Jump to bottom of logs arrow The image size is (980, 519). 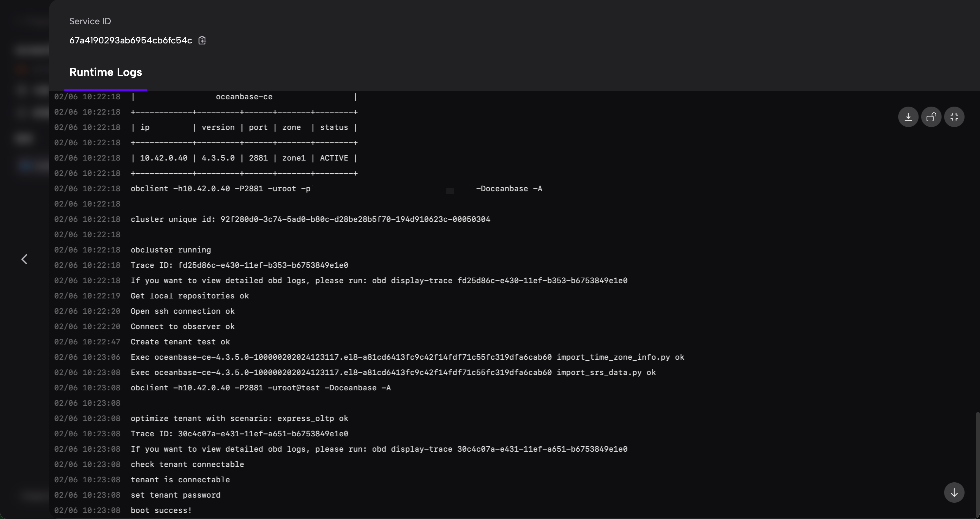(x=954, y=493)
